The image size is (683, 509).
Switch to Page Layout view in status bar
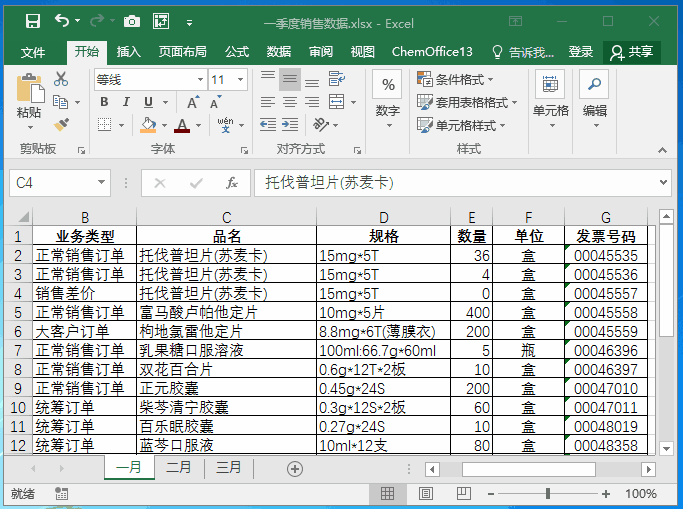coord(426,493)
